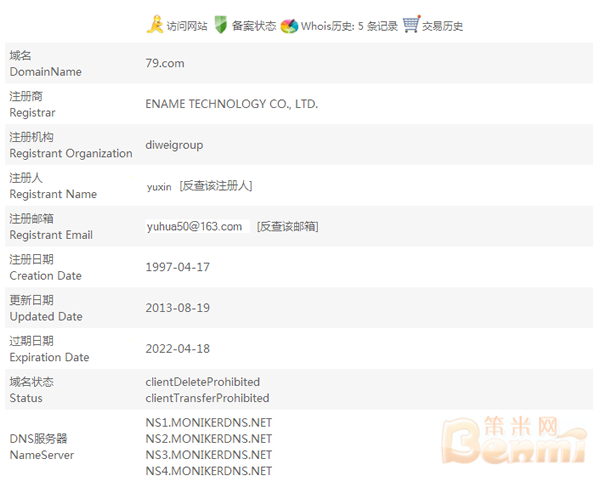
Task: Select name server NS3.MONIKERDNS.NET
Action: pyautogui.click(x=209, y=455)
